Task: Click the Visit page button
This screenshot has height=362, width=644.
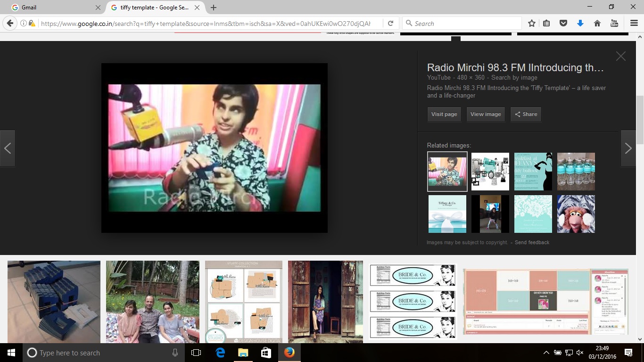Action: 444,114
